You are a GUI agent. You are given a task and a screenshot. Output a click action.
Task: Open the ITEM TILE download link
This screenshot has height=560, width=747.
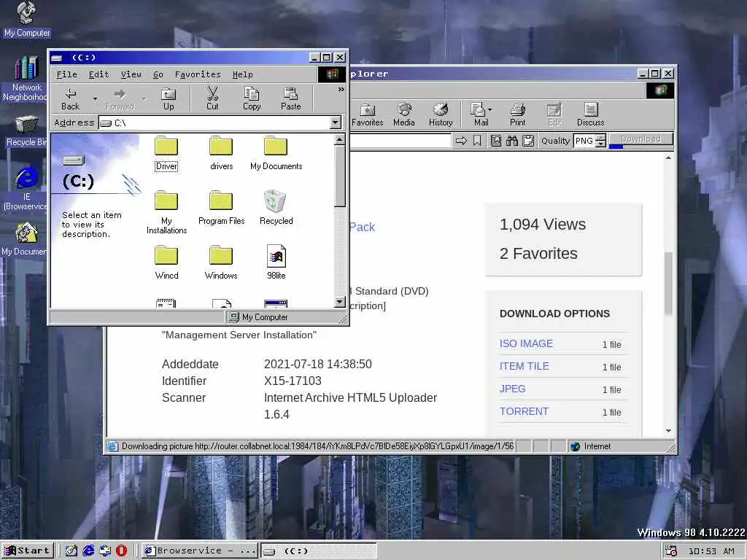point(524,366)
